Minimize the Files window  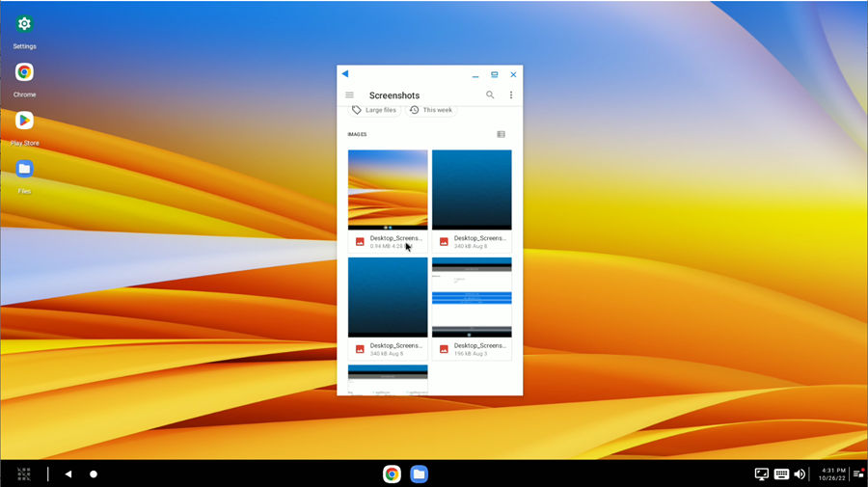point(475,74)
